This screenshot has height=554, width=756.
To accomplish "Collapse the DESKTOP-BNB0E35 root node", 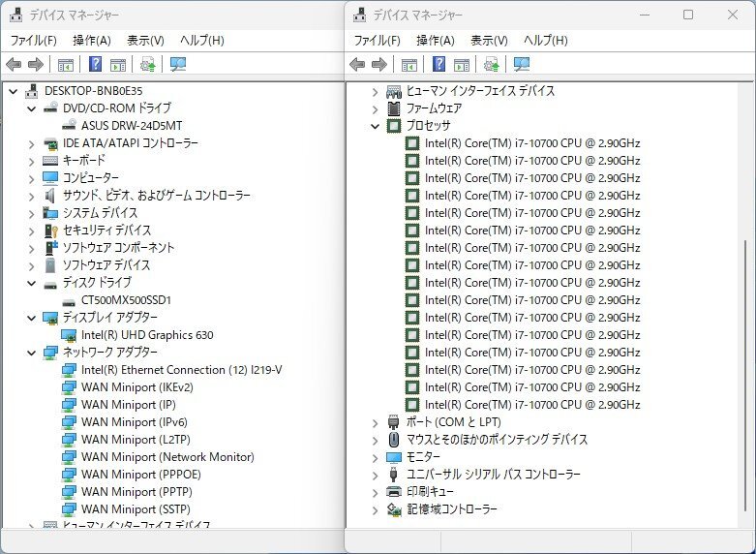I will click(x=13, y=91).
